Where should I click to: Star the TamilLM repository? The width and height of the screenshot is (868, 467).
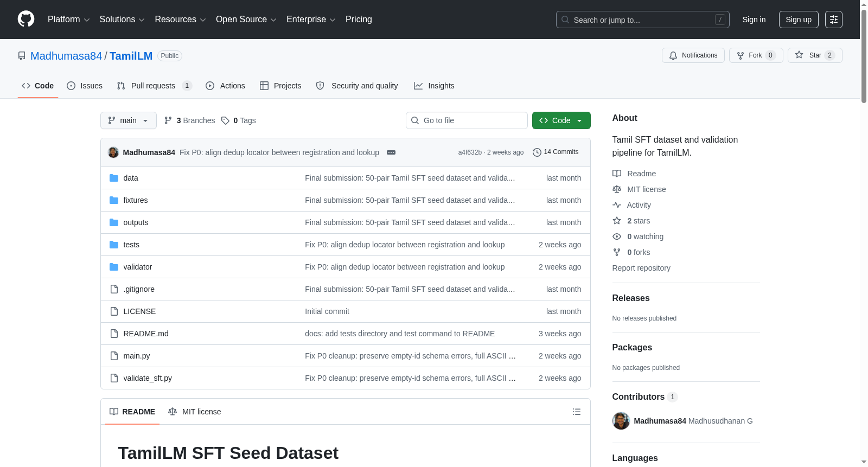tap(815, 55)
